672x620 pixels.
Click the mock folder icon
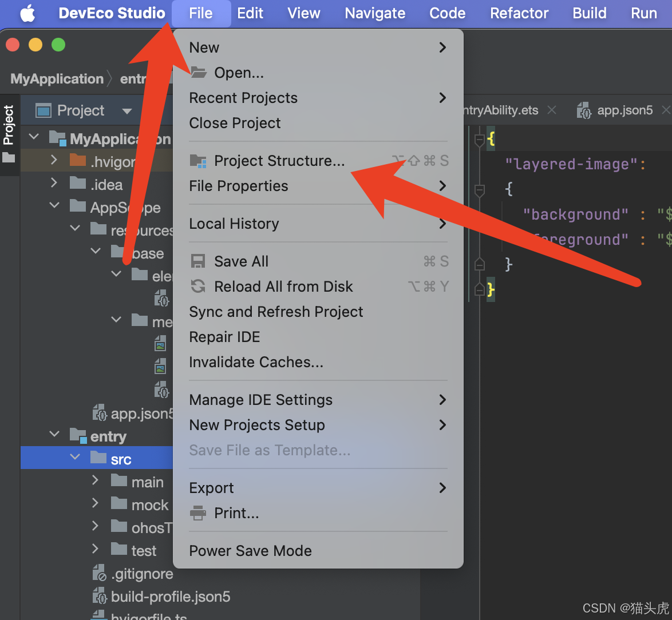pos(118,503)
